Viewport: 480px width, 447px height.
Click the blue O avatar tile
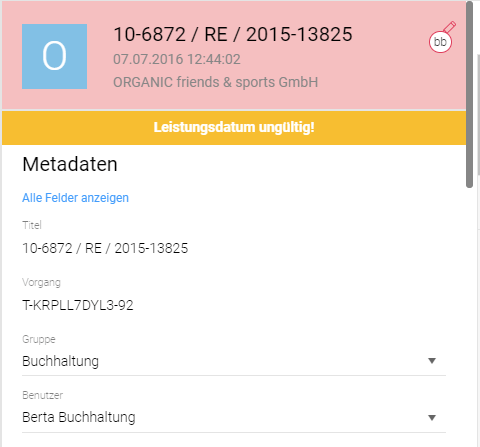click(54, 56)
